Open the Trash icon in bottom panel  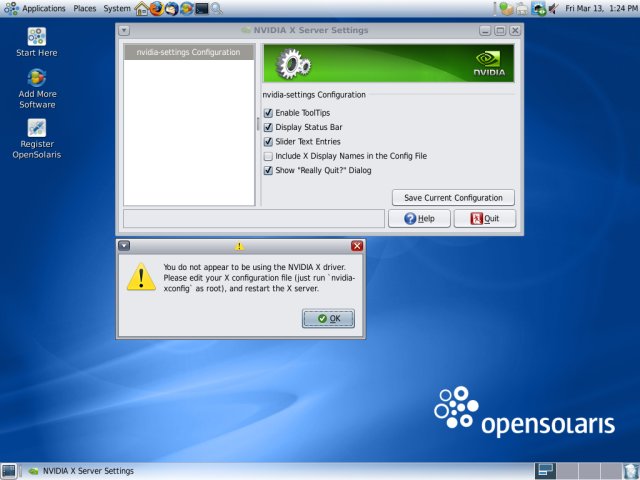(631, 471)
